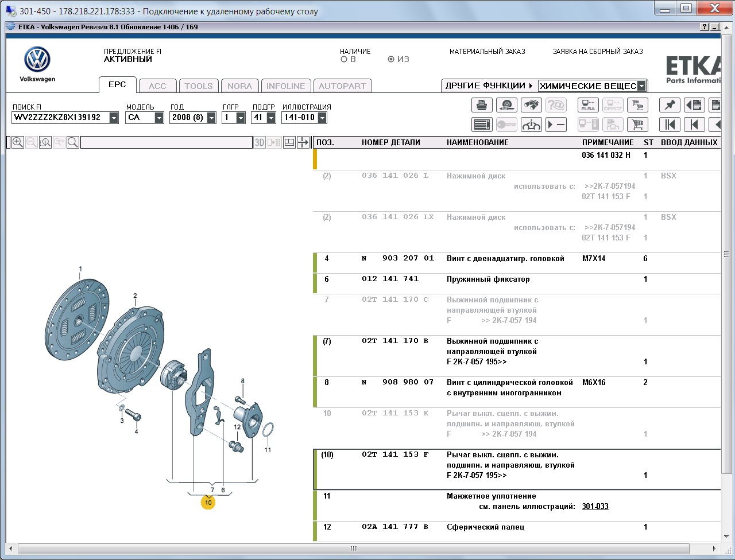Image resolution: width=735 pixels, height=560 pixels.
Task: Click the horizontal scrollbar thumb at bottom
Action: coord(353,549)
